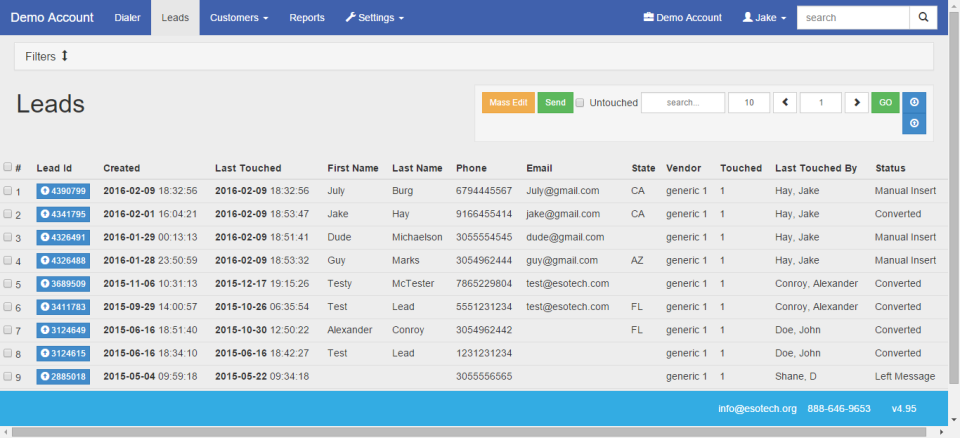Click the Created column header
The width and height of the screenshot is (960, 438).
coord(122,168)
